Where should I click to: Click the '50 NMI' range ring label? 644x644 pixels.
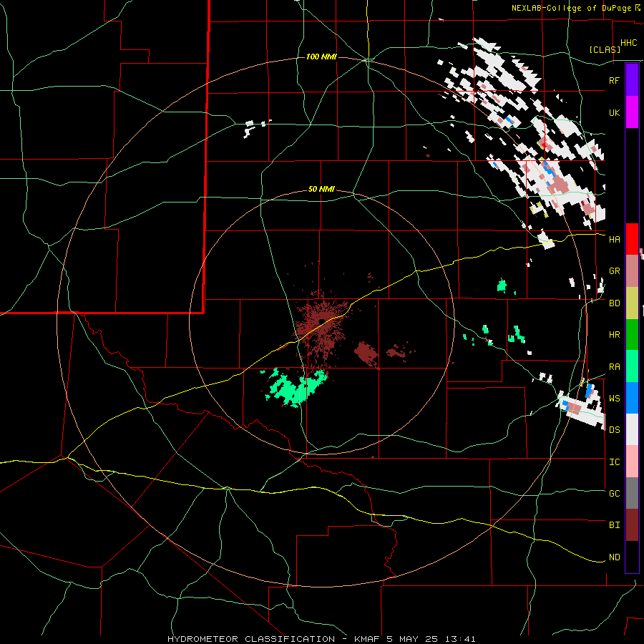(x=321, y=190)
